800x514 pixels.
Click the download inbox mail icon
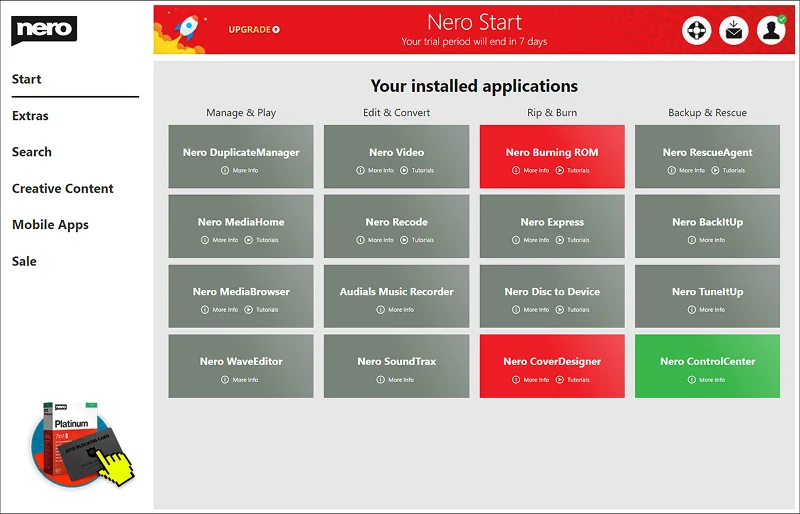point(734,30)
